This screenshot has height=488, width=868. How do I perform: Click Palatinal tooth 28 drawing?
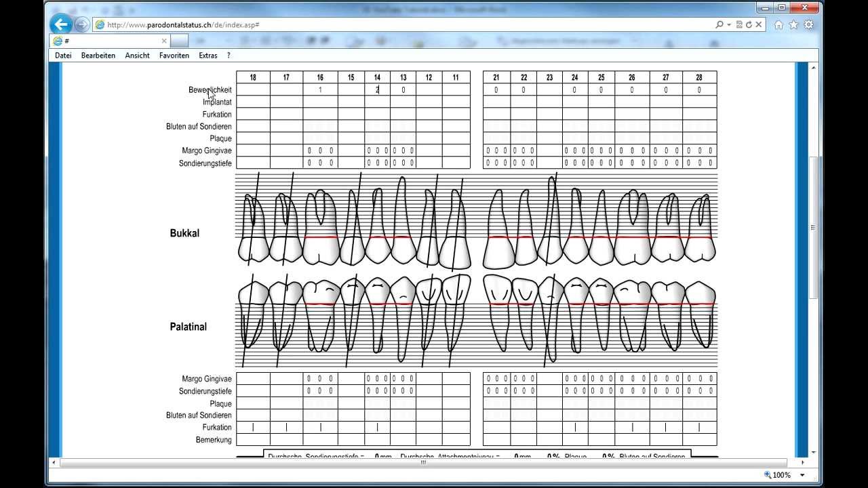pos(701,314)
